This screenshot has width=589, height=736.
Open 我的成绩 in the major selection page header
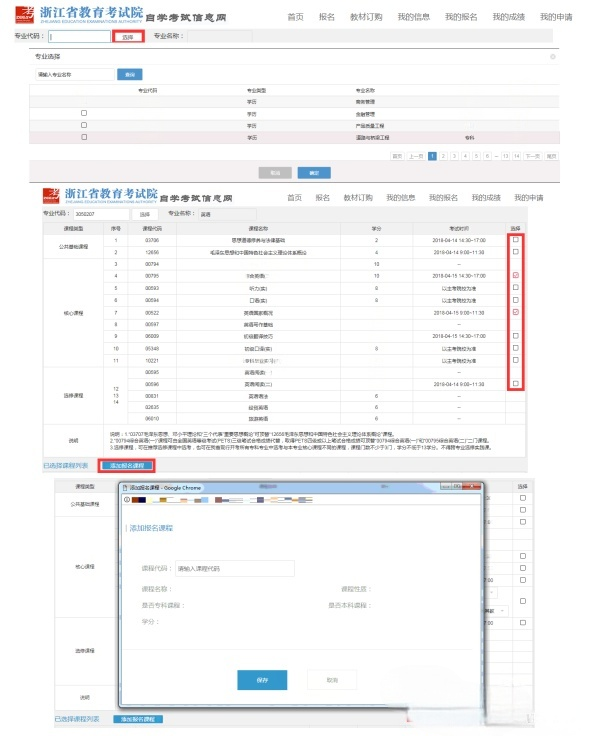pos(508,17)
